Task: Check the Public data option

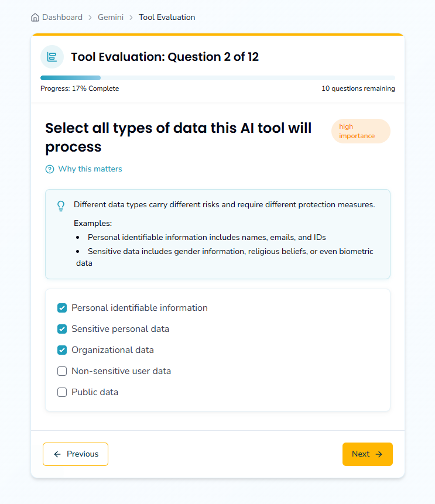Action: tap(62, 392)
